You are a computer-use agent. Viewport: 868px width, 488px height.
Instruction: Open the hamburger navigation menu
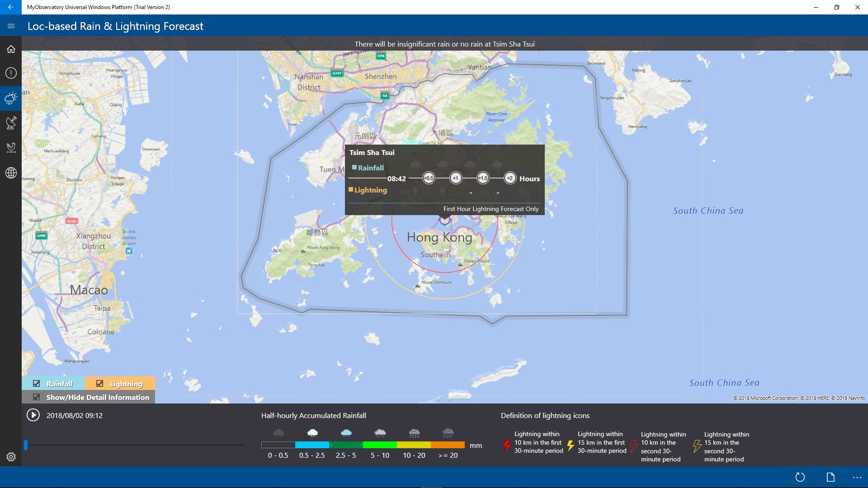tap(11, 26)
